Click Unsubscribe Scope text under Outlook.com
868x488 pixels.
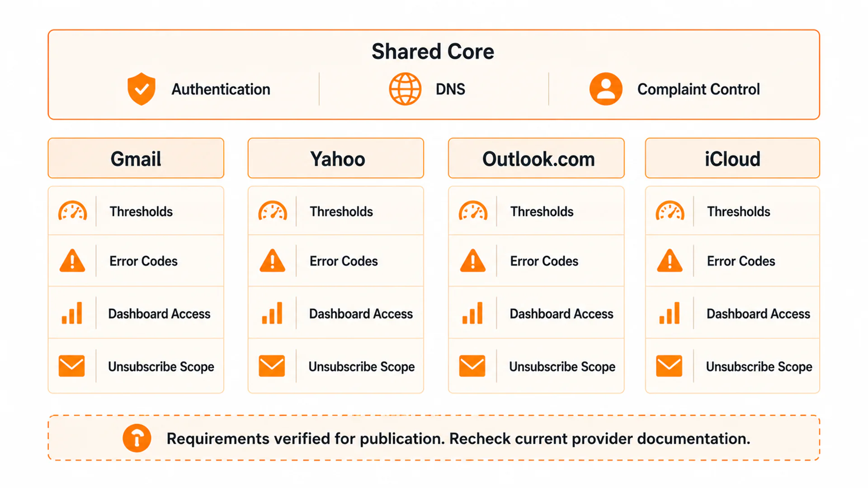click(x=562, y=366)
